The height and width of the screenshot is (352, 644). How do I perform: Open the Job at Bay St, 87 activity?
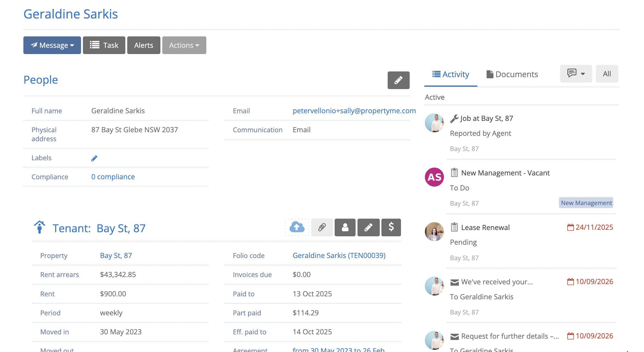487,118
